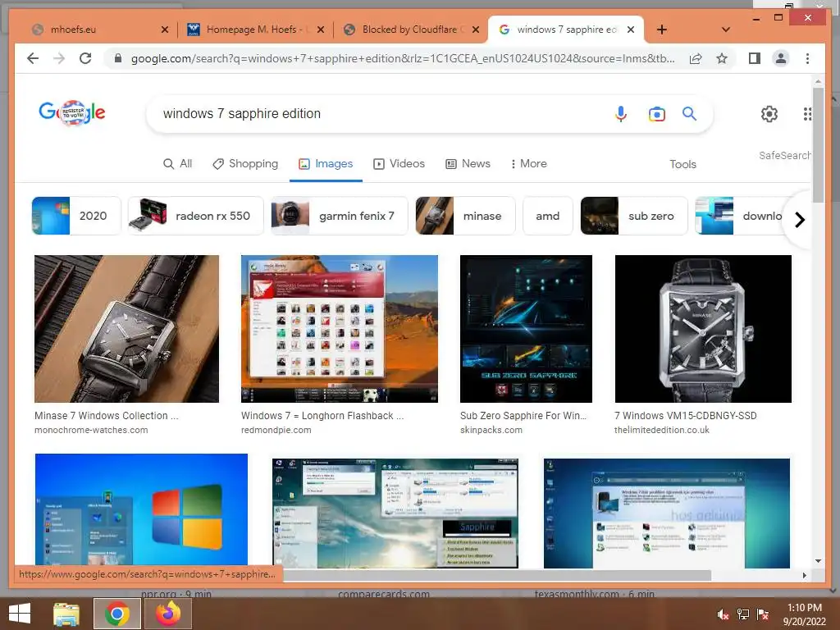
Task: Switch to All search results
Action: 177,163
